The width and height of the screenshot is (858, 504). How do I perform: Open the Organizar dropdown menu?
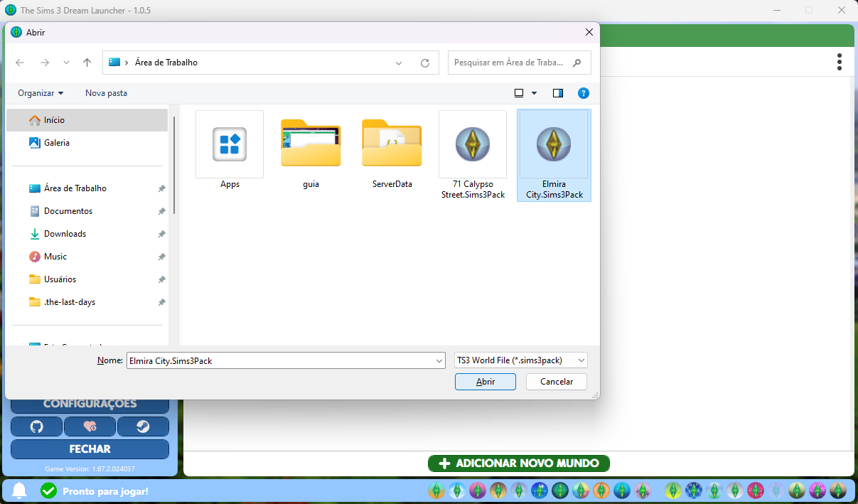(41, 93)
